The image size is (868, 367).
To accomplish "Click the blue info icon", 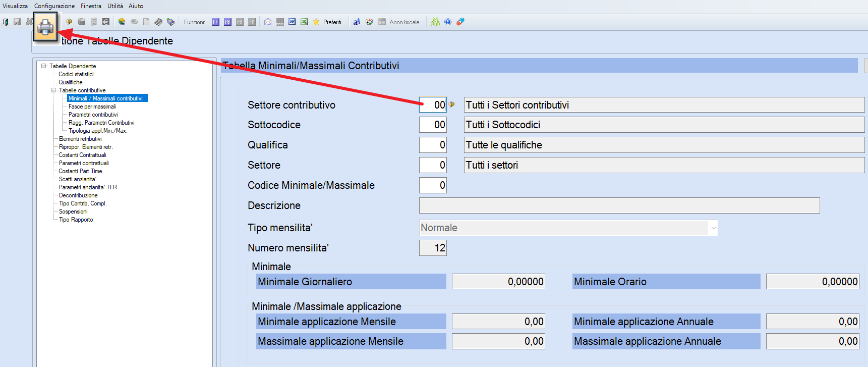I will [448, 22].
